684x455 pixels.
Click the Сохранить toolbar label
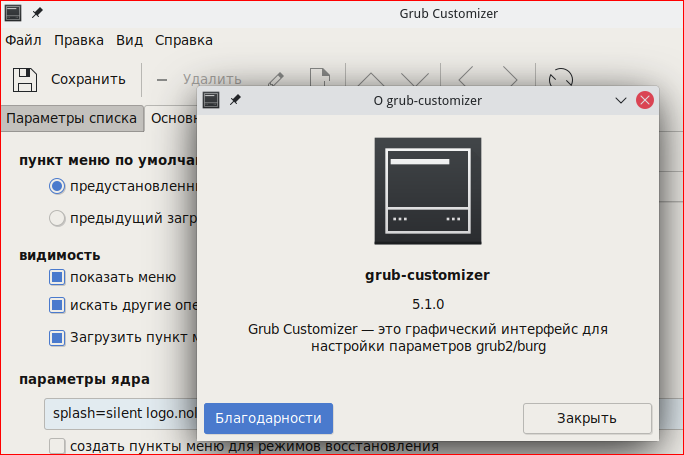tap(88, 79)
